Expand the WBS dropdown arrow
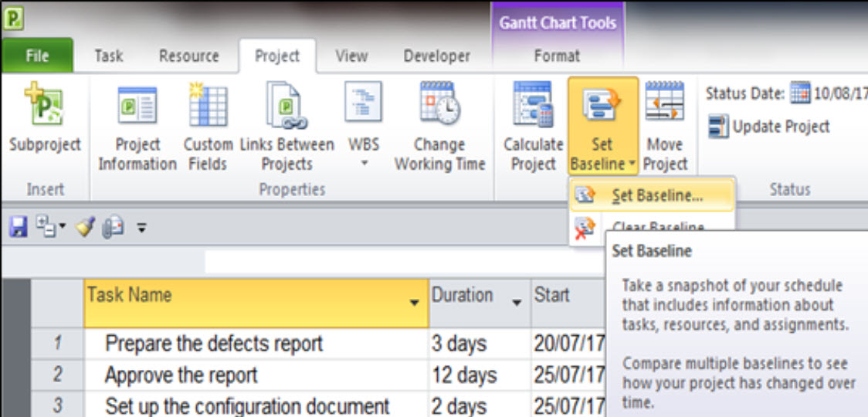The image size is (868, 417). [x=364, y=164]
